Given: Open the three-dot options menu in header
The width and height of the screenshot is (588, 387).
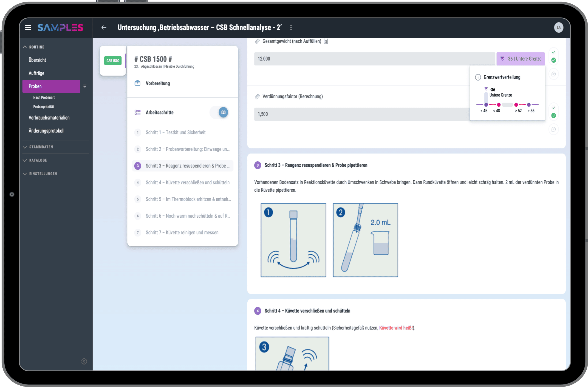Looking at the screenshot, I should coord(291,27).
